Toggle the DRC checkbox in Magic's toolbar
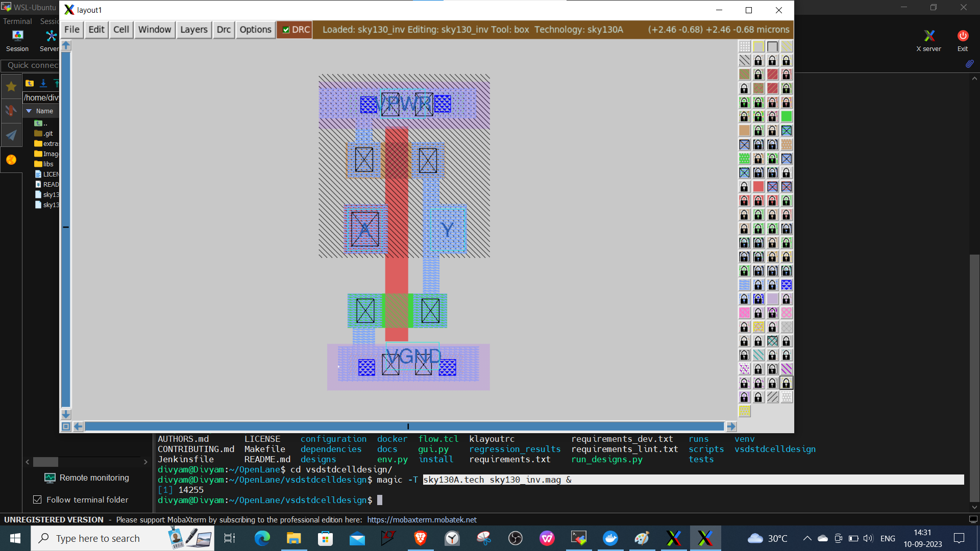The width and height of the screenshot is (980, 551). click(286, 29)
